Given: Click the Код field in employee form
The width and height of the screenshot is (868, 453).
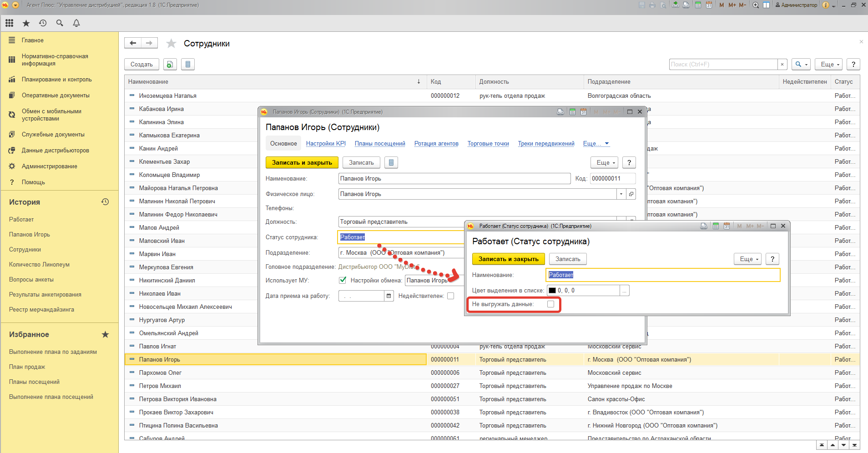Looking at the screenshot, I should pyautogui.click(x=613, y=178).
